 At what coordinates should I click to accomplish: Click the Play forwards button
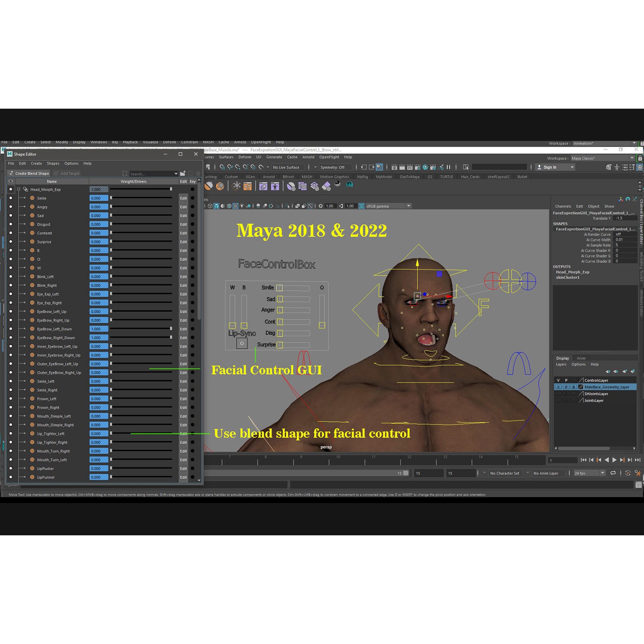click(614, 460)
